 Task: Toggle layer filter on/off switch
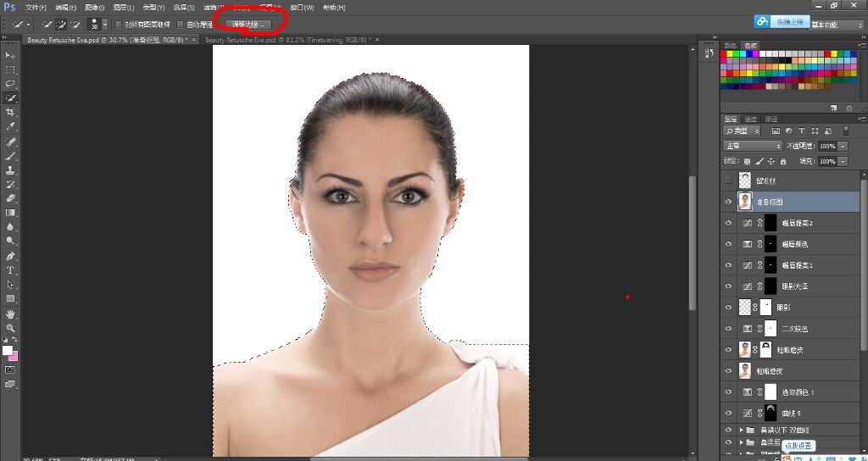(845, 131)
